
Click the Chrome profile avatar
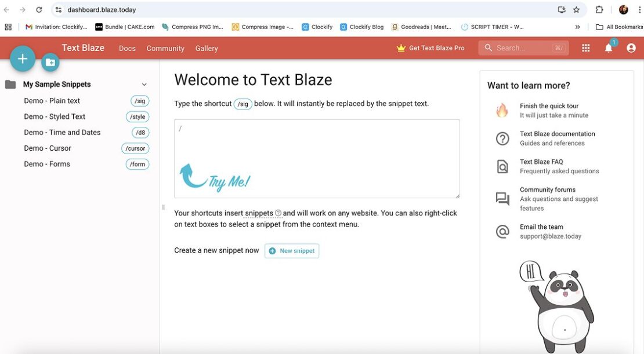pos(624,9)
